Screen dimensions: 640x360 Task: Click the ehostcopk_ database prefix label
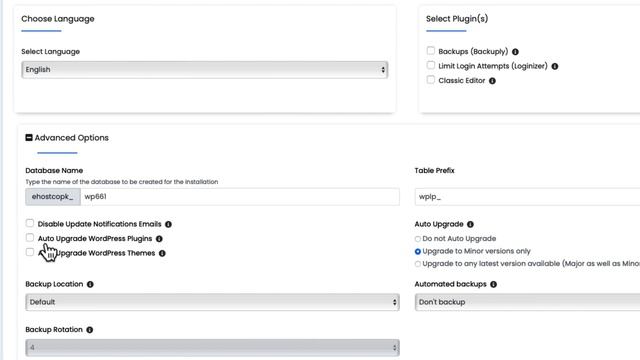click(53, 197)
